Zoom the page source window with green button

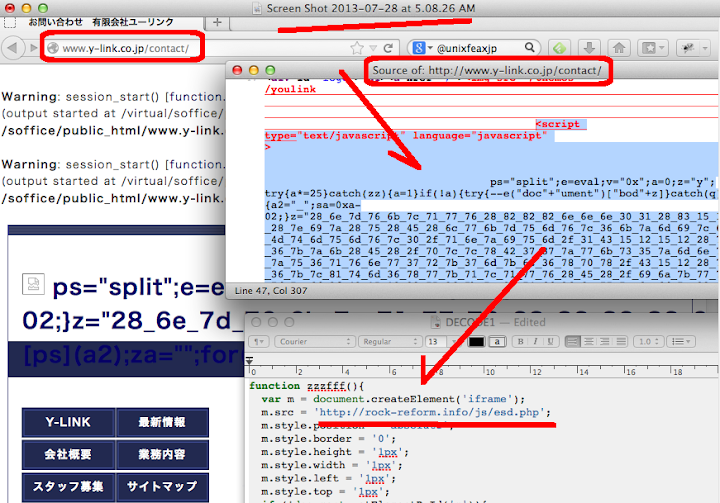click(x=270, y=70)
